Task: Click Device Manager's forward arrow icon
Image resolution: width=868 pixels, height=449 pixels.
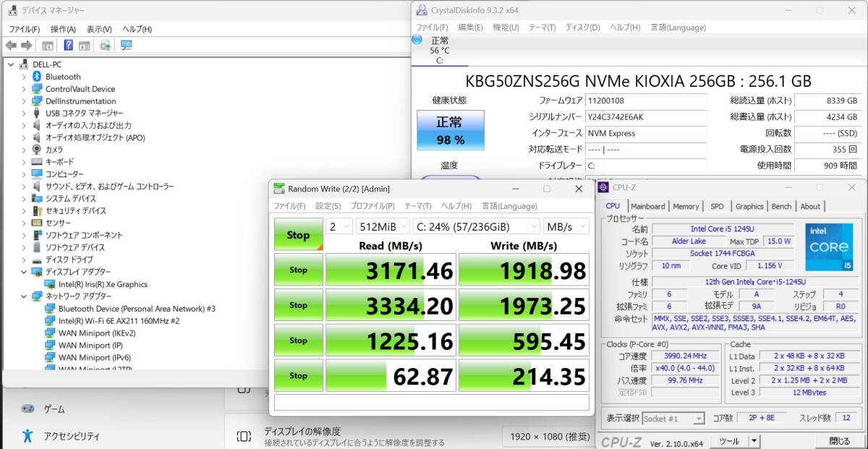Action: point(26,46)
